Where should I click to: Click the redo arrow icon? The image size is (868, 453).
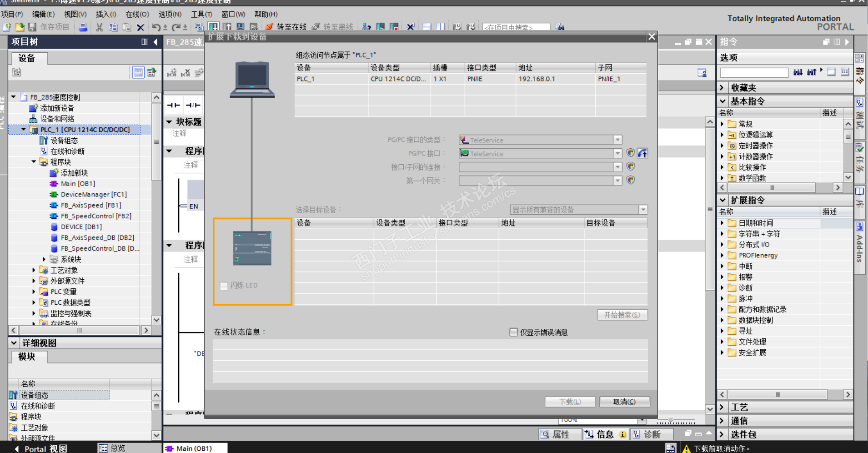pos(176,27)
